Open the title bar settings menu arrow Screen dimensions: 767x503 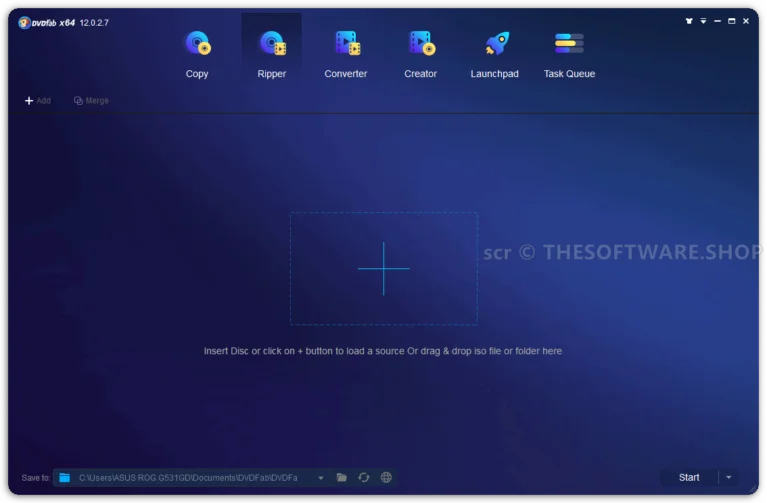pyautogui.click(x=703, y=21)
